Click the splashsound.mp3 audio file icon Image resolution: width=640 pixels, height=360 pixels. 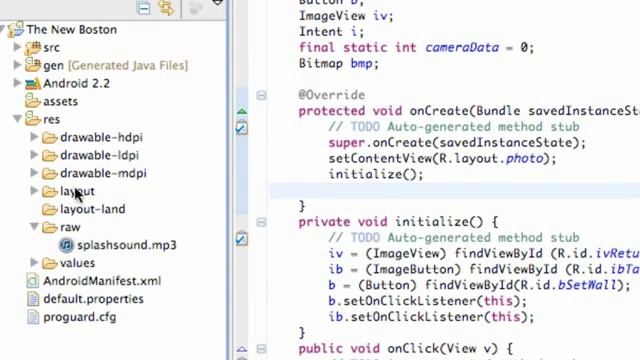tap(66, 245)
